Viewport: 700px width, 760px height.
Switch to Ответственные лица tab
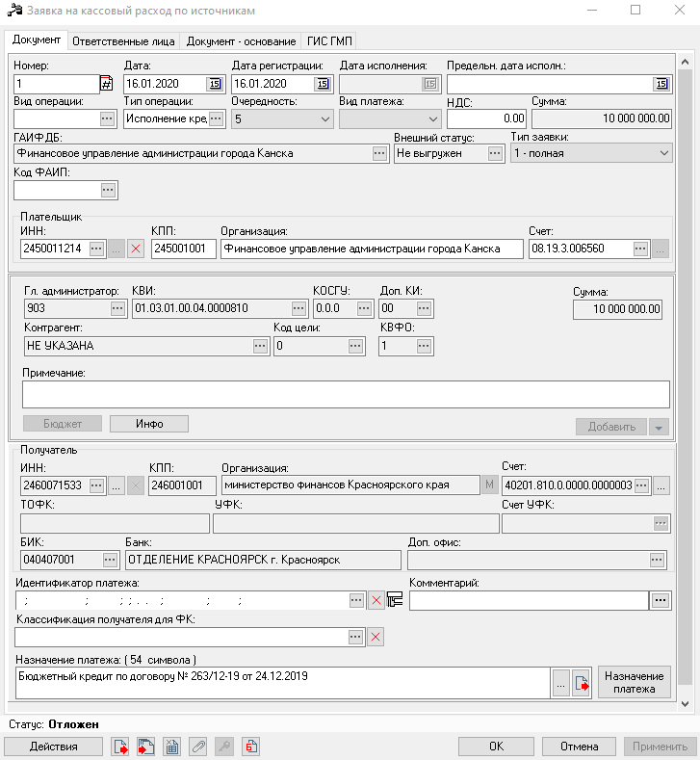coord(123,41)
